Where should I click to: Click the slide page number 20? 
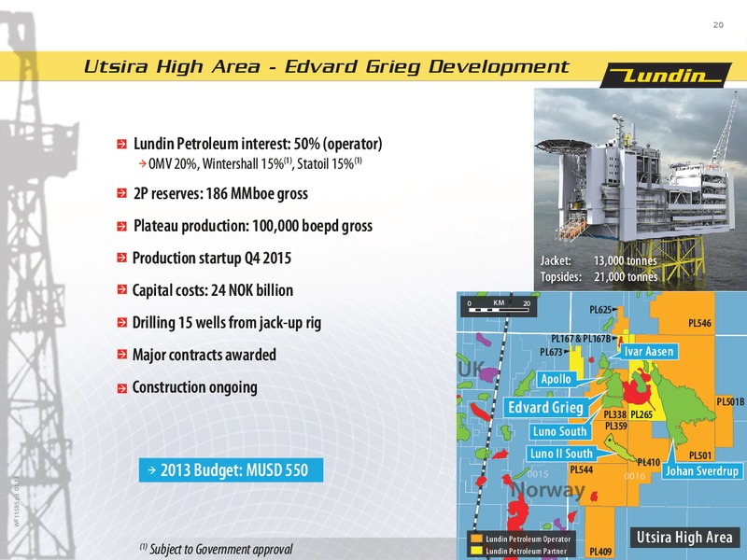click(718, 25)
